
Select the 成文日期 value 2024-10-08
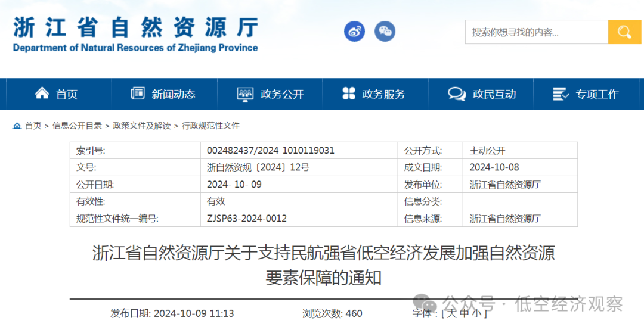point(494,167)
